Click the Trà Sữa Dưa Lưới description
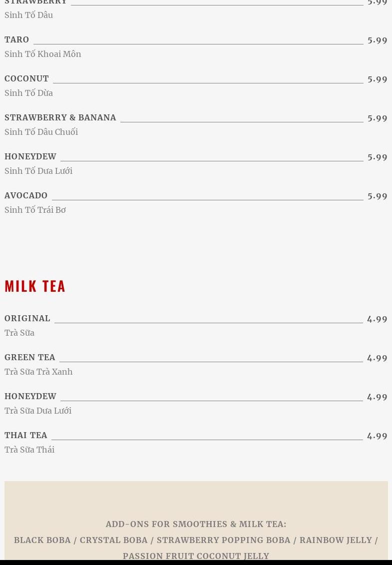Viewport: 392px width, 565px height. (38, 411)
